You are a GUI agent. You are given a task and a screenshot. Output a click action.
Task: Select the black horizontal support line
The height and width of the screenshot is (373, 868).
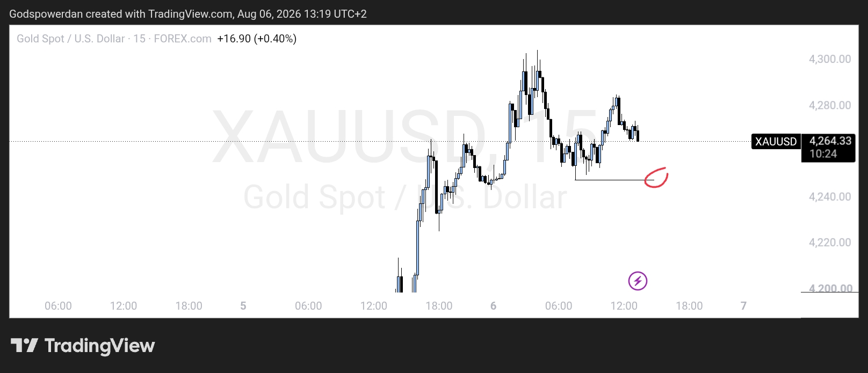click(x=610, y=180)
